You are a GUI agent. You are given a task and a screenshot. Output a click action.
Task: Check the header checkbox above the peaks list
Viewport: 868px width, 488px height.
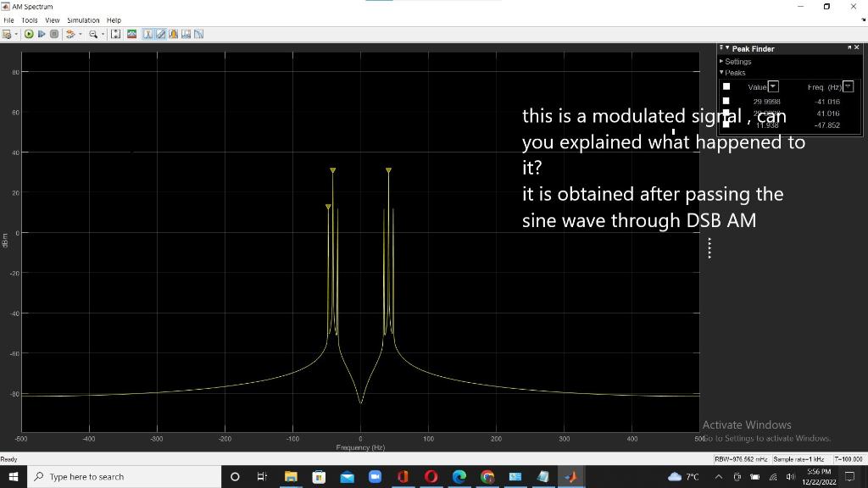pos(727,86)
